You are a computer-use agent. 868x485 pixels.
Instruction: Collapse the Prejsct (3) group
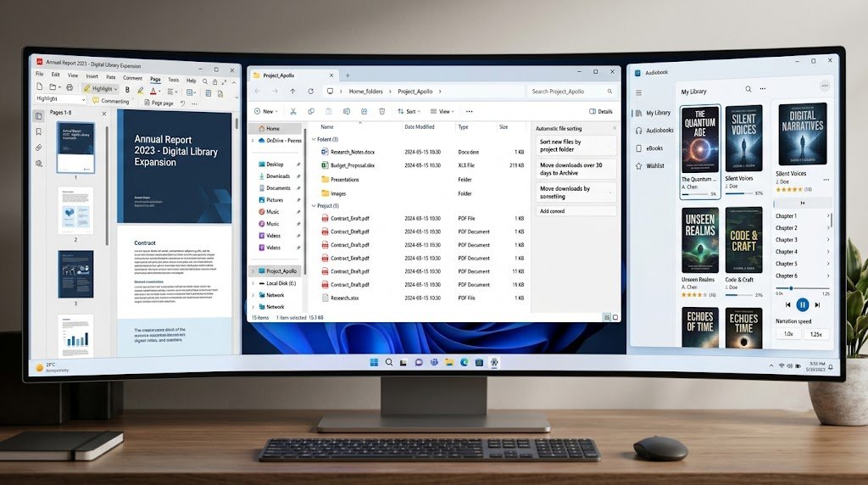(x=314, y=206)
